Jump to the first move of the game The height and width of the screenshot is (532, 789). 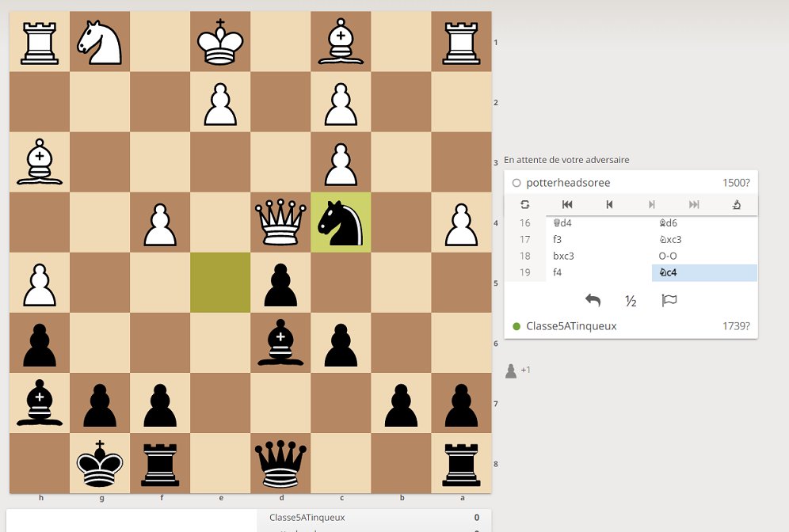pos(567,204)
